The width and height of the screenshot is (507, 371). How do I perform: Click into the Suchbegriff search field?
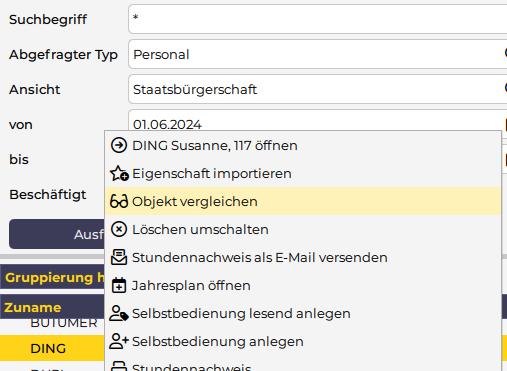318,19
